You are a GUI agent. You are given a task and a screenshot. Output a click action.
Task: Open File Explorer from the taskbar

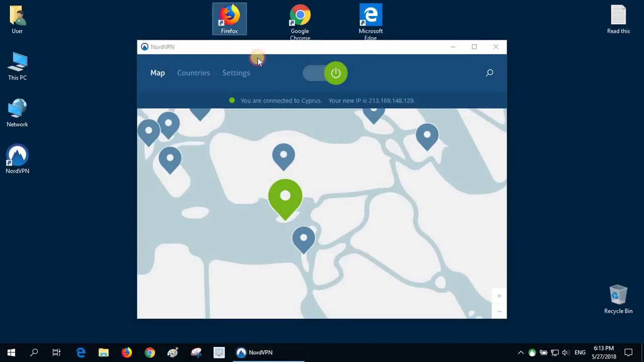coord(104,352)
